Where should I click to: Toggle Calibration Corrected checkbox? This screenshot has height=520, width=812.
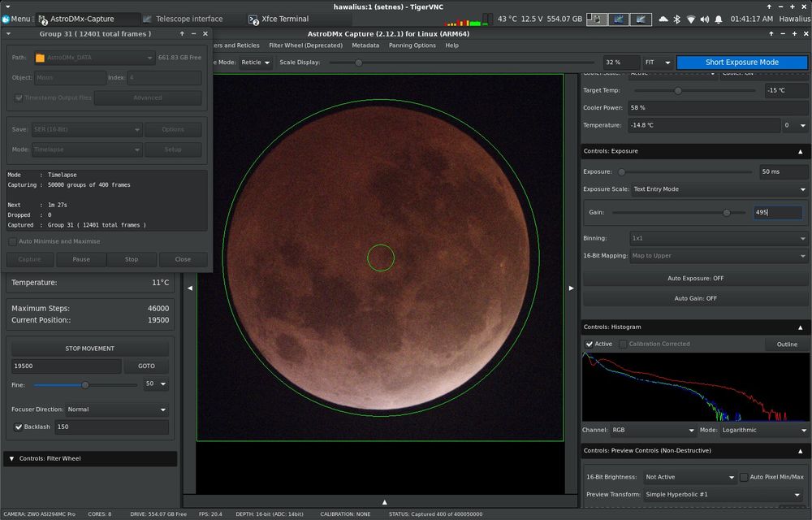(x=624, y=344)
